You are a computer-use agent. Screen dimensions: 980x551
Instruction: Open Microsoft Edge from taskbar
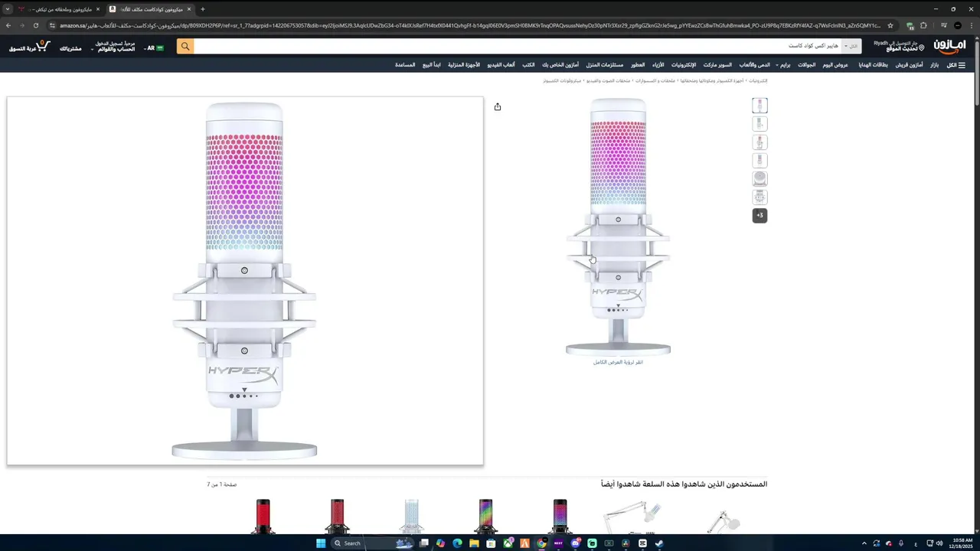click(x=457, y=543)
